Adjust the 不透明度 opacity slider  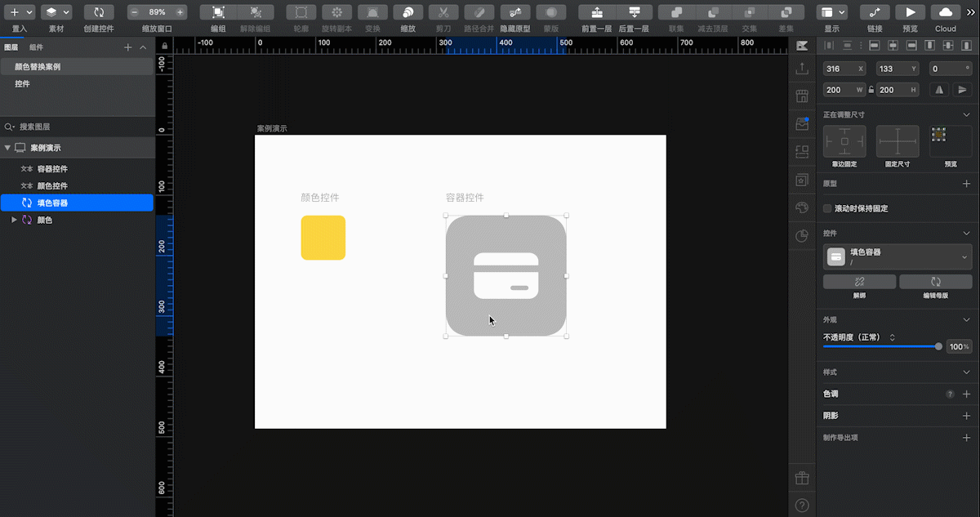(883, 346)
